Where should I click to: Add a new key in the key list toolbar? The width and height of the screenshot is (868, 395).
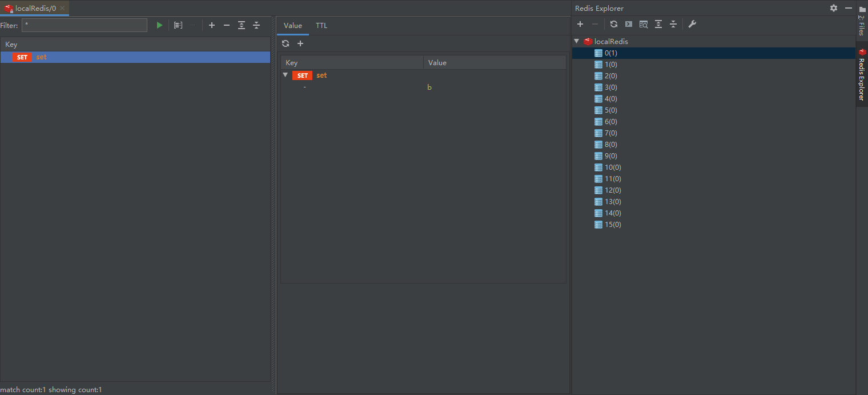(212, 25)
